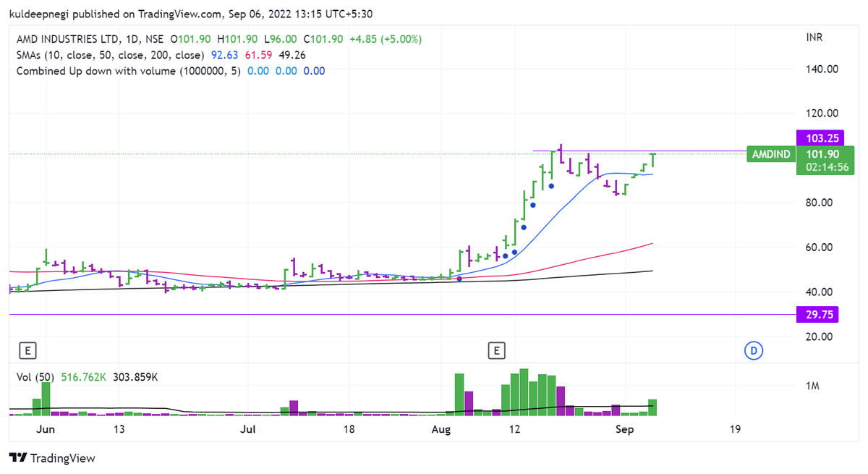Click the 120.00 price axis label
The height and width of the screenshot is (474, 868).
(x=822, y=114)
